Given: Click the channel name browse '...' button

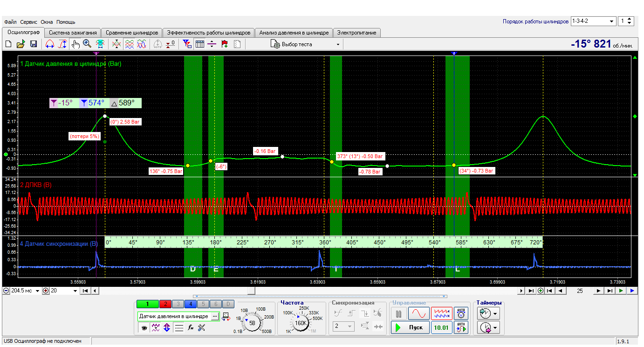Looking at the screenshot, I should click(214, 316).
